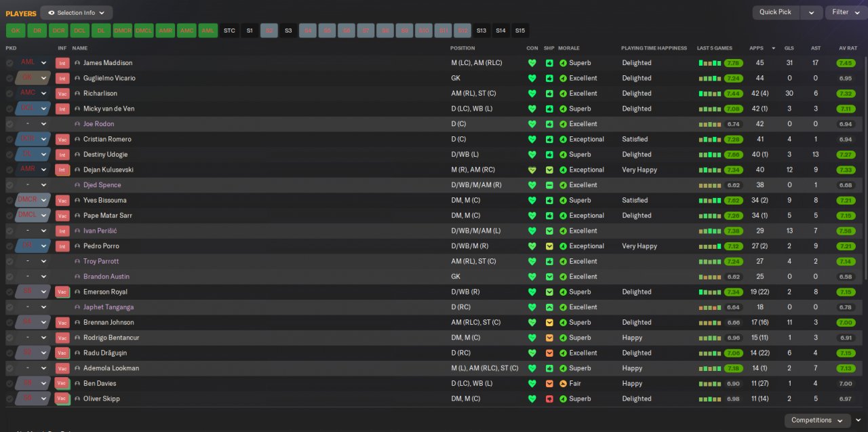Open Destiny Udogie's player profile
The height and width of the screenshot is (432, 868).
[x=107, y=155]
